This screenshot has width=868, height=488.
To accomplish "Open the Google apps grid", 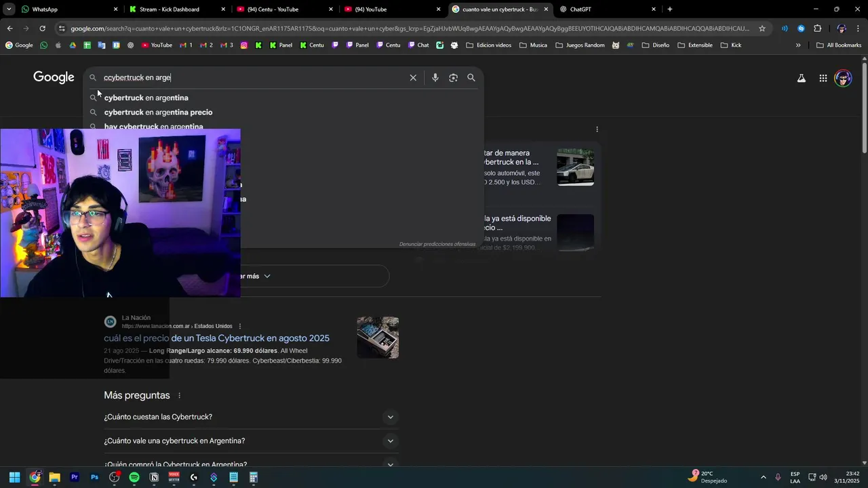I will (823, 79).
